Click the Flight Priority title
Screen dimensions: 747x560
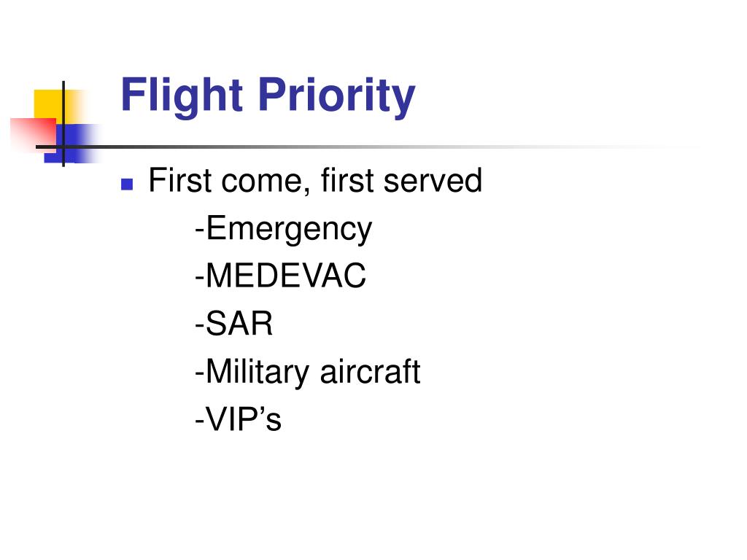click(x=268, y=97)
